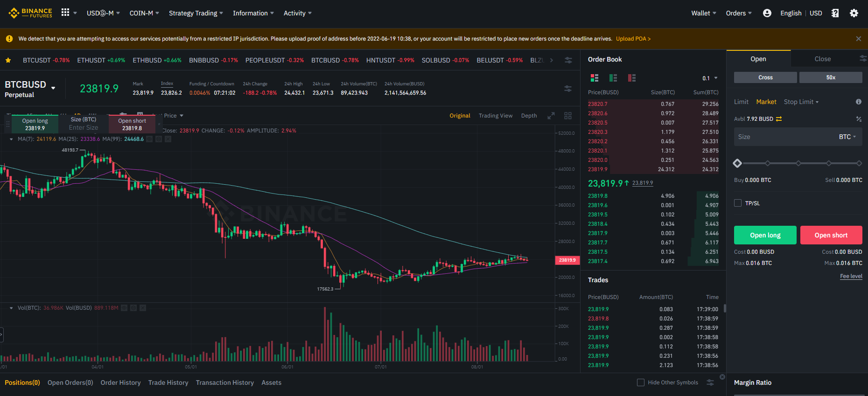Show bids-only order book view
Image resolution: width=868 pixels, height=396 pixels.
click(x=613, y=78)
